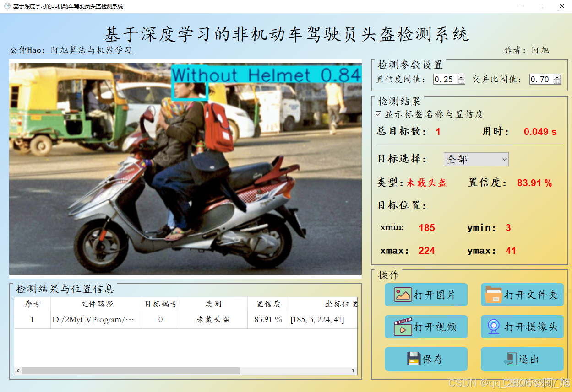Click ymax value 41
Screen dimensions: 572x392
(x=511, y=251)
